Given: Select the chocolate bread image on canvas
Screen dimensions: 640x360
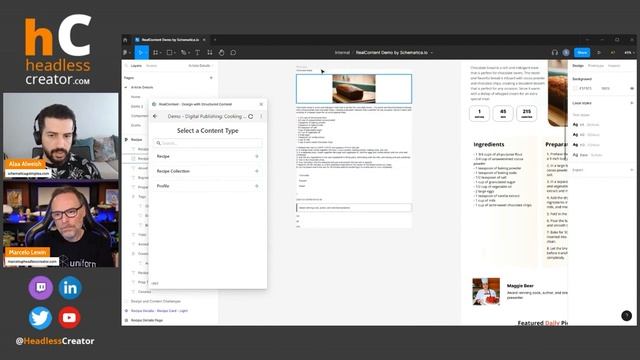Looking at the screenshot, I should [x=354, y=89].
